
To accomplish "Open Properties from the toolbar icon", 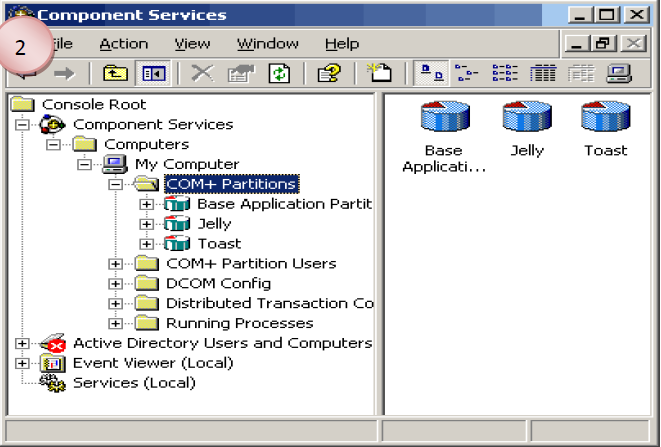I will pyautogui.click(x=241, y=73).
